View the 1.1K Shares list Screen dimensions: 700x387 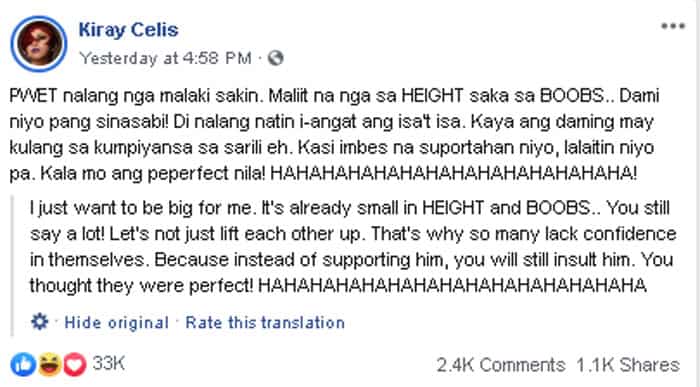tap(628, 365)
